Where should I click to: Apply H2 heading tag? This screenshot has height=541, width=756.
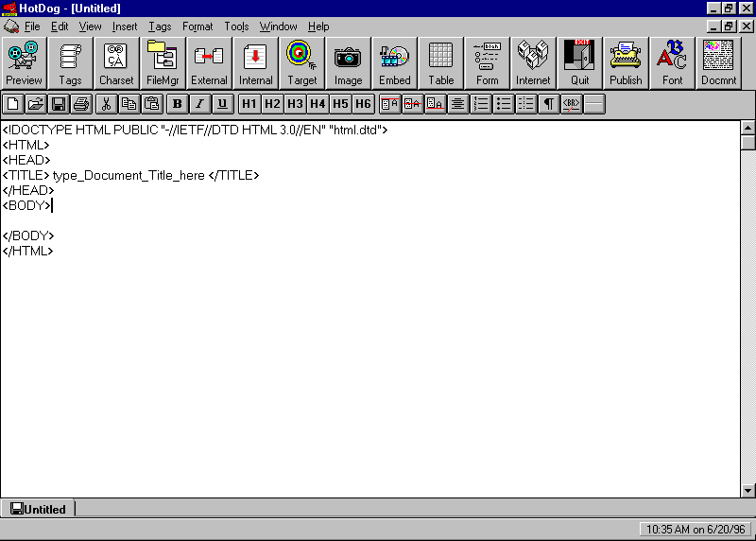tap(272, 104)
